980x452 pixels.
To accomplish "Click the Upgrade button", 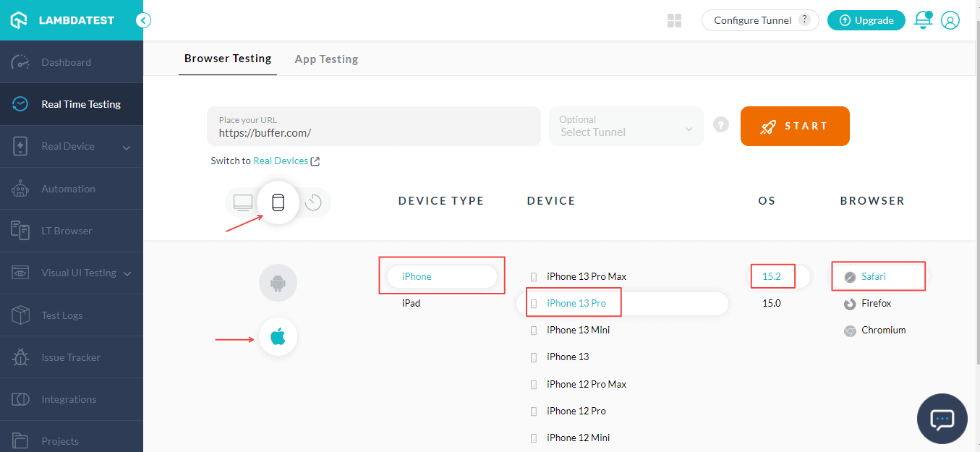I will pyautogui.click(x=866, y=20).
